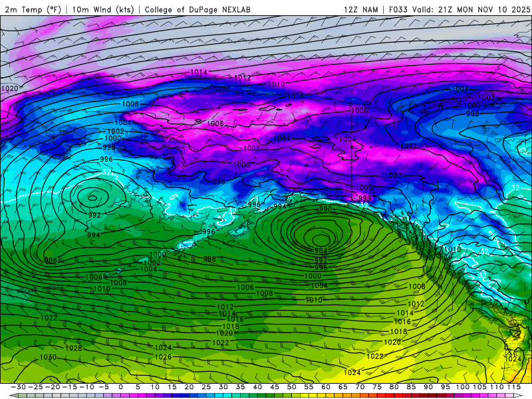Select the 55 degree legend value
Image resolution: width=532 pixels, height=399 pixels.
(309, 387)
